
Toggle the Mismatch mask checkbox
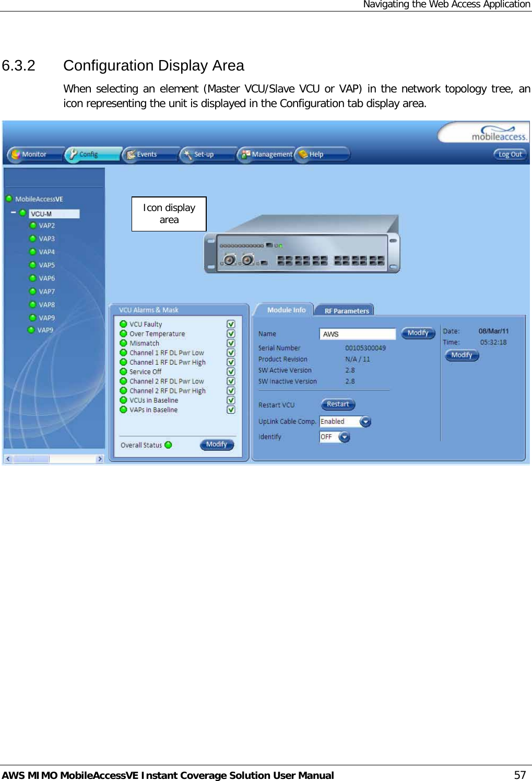pos(231,343)
